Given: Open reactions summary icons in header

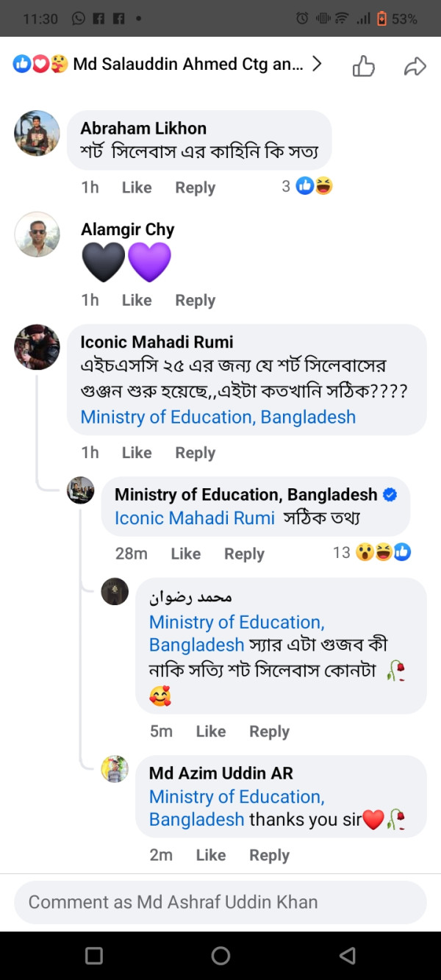Looking at the screenshot, I should 39,65.
